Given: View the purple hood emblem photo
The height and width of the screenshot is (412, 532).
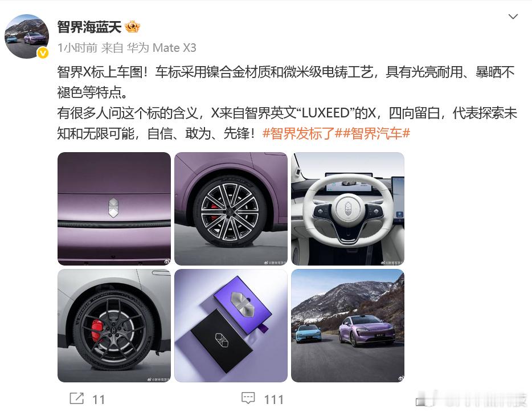Looking at the screenshot, I should pos(114,209).
